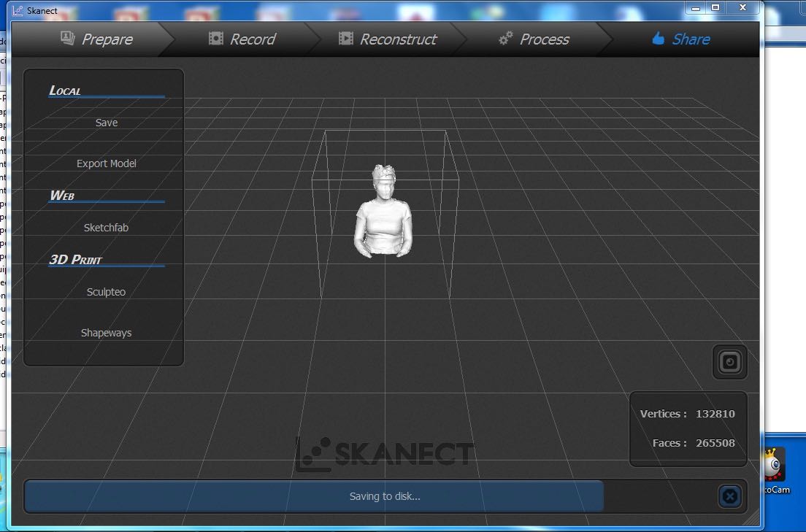Click Save under Local
This screenshot has width=806, height=532.
pyautogui.click(x=107, y=123)
